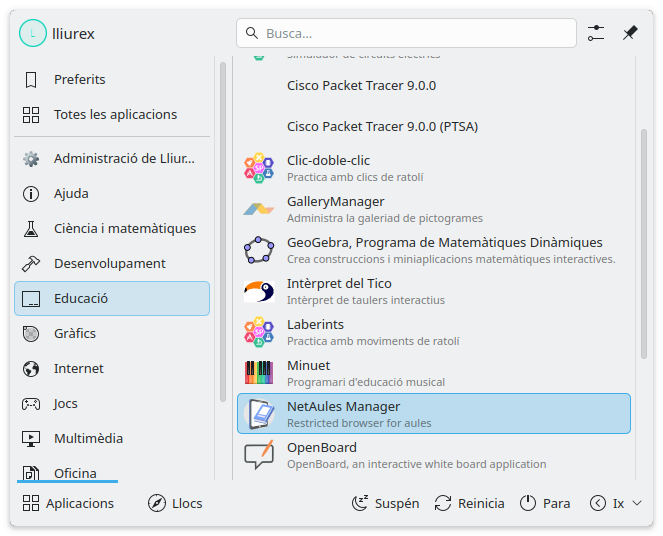Select the Preferits category

click(79, 79)
